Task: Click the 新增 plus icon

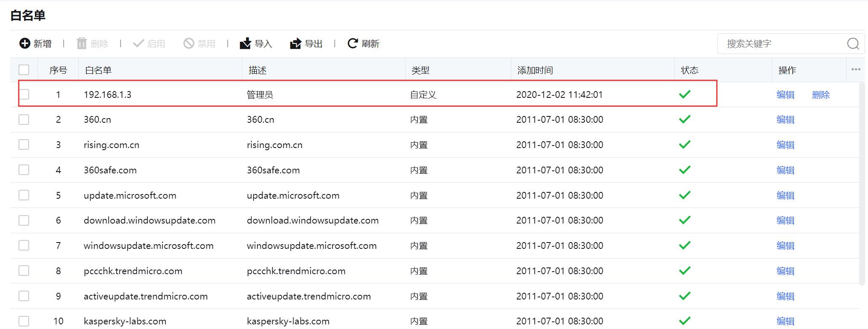Action: [25, 43]
